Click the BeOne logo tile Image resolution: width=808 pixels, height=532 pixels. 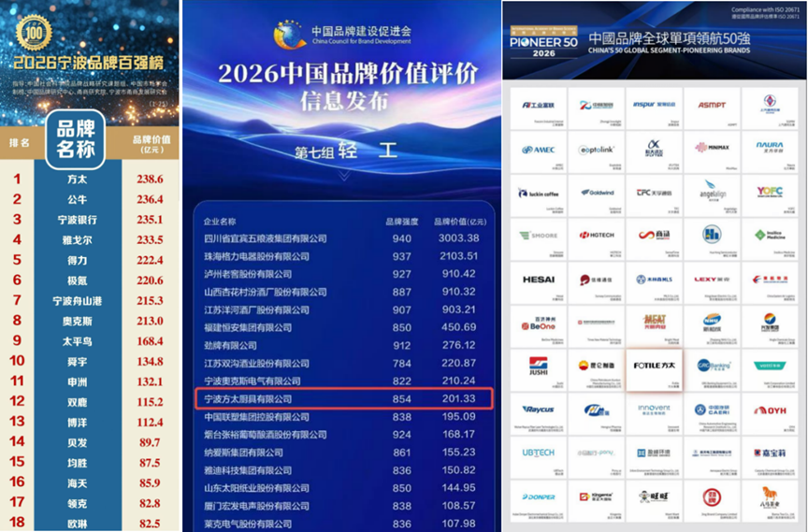[539, 326]
